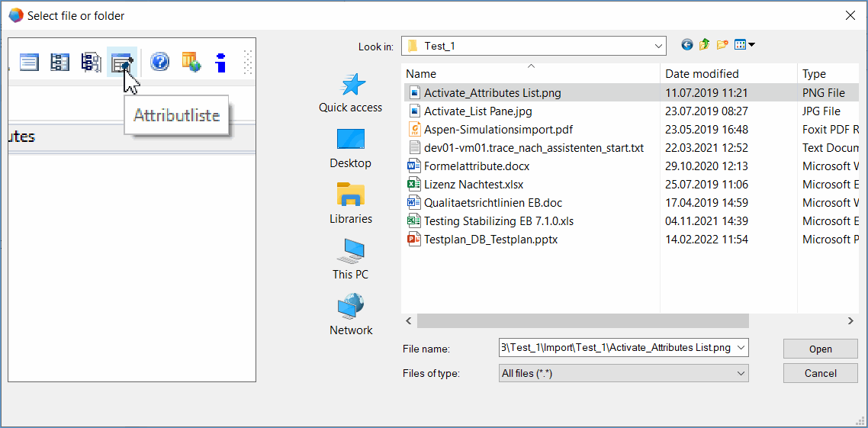868x428 pixels.
Task: Jump to Desktop in places bar
Action: point(350,149)
